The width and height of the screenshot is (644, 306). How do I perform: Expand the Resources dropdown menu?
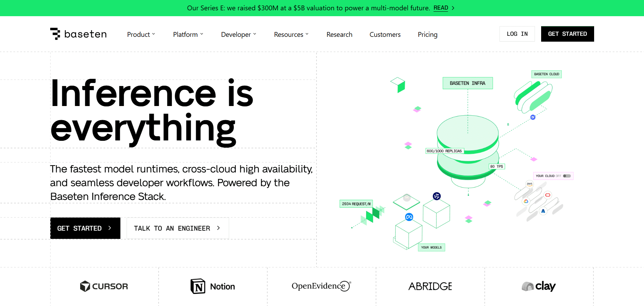[x=291, y=34]
